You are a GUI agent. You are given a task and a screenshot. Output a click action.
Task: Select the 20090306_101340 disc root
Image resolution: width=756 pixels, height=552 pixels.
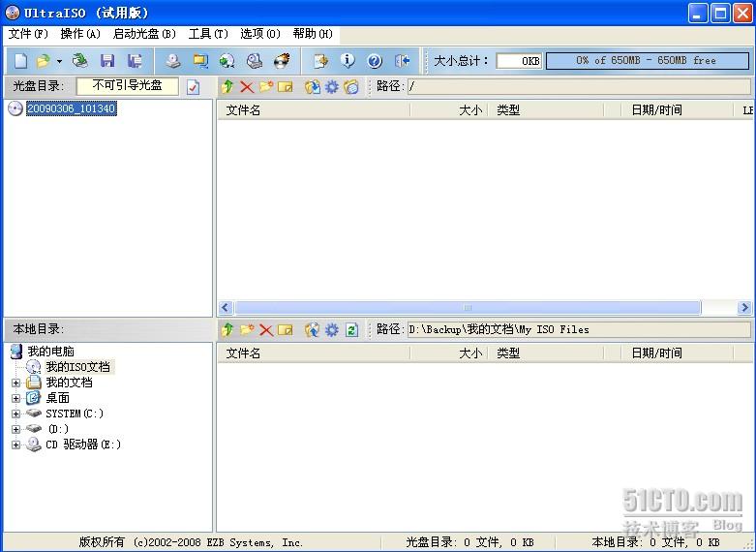coord(72,108)
